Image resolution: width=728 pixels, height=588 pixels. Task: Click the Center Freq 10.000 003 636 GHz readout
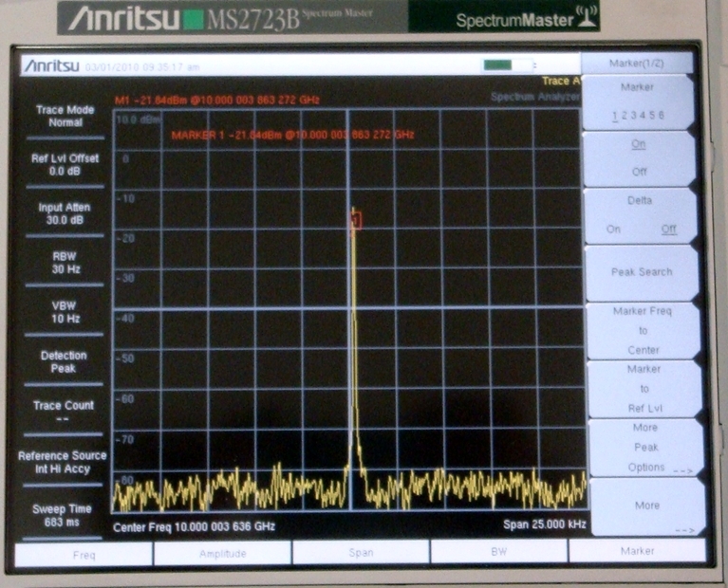pos(194,527)
